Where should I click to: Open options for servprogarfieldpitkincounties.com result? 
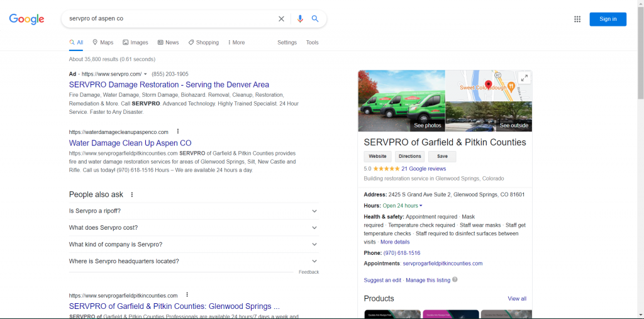[x=187, y=294]
